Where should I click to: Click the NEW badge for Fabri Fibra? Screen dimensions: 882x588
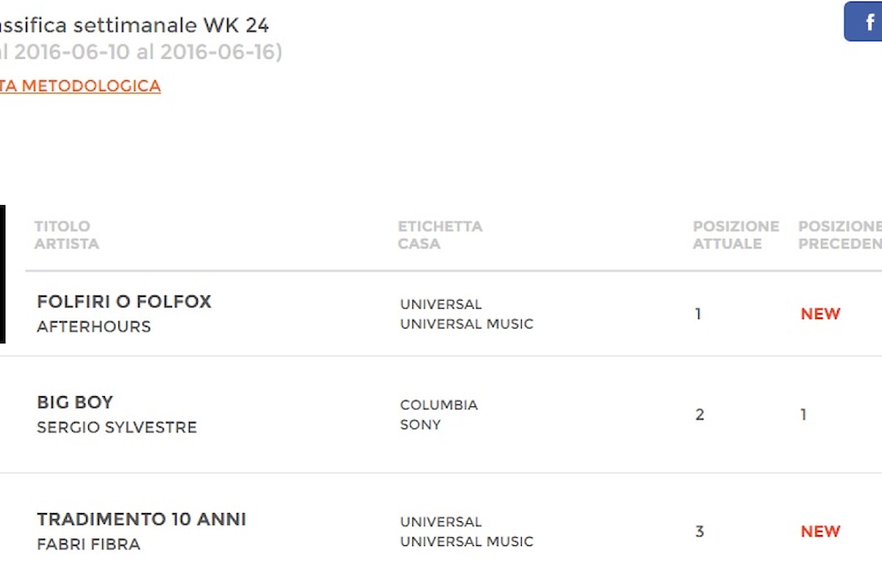click(x=820, y=531)
